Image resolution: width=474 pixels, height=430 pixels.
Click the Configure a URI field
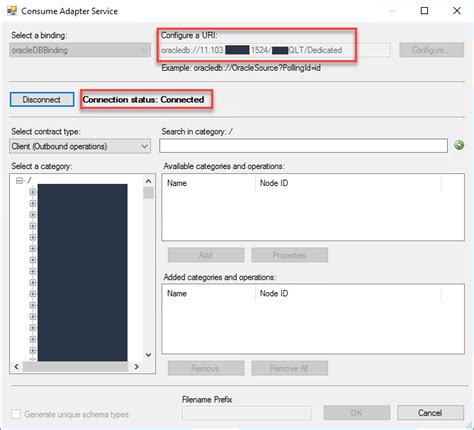pyautogui.click(x=275, y=50)
